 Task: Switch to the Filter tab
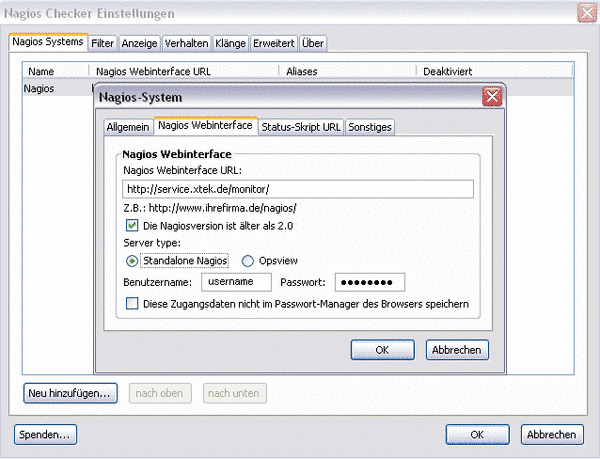tap(102, 44)
